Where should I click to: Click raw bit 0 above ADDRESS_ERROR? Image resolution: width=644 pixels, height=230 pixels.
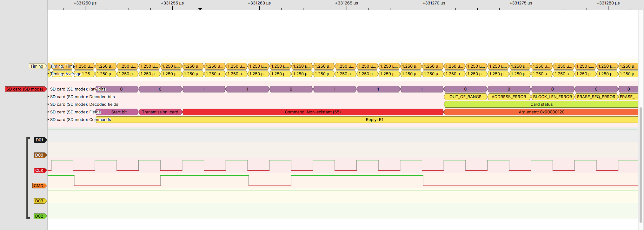509,89
